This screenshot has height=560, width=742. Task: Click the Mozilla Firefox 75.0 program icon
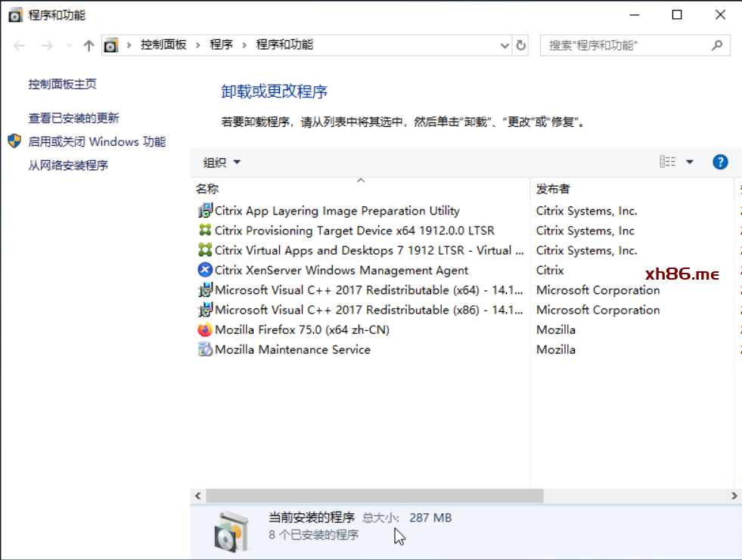point(204,330)
